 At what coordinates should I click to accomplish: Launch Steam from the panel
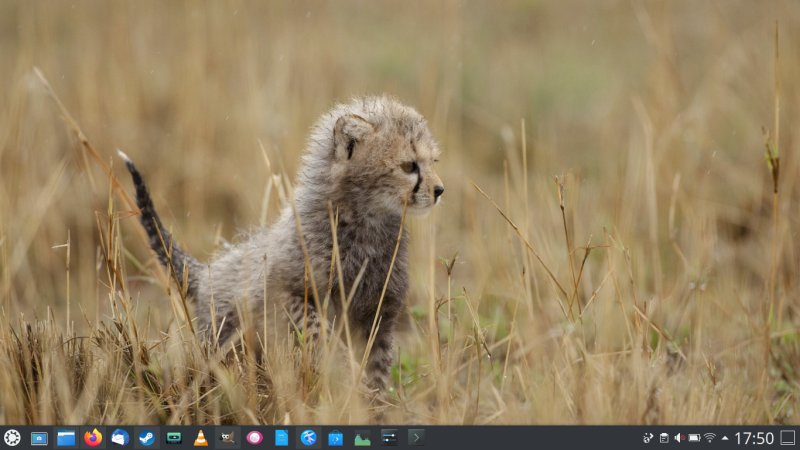(x=147, y=438)
